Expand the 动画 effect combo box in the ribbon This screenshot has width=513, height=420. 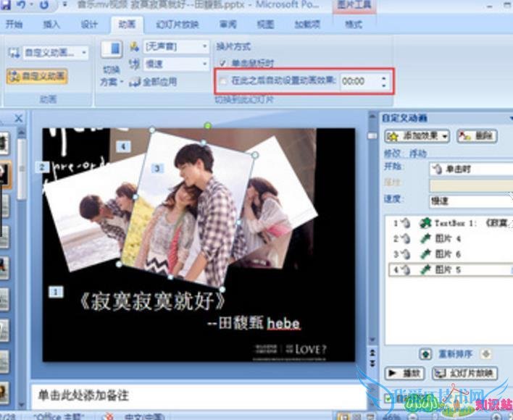click(x=84, y=53)
